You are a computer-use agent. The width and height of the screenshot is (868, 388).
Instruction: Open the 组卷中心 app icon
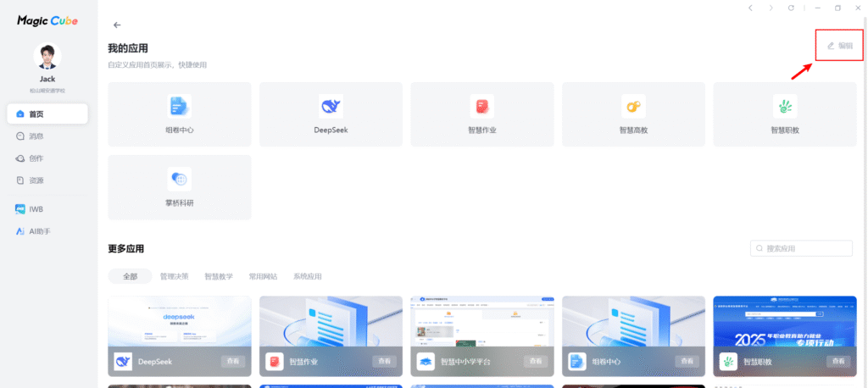coord(179,106)
